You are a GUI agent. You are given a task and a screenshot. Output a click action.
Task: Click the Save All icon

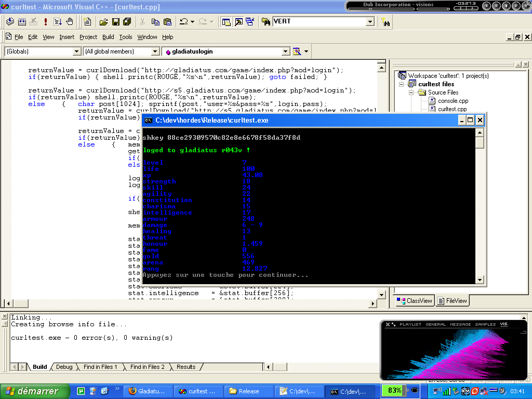point(127,22)
